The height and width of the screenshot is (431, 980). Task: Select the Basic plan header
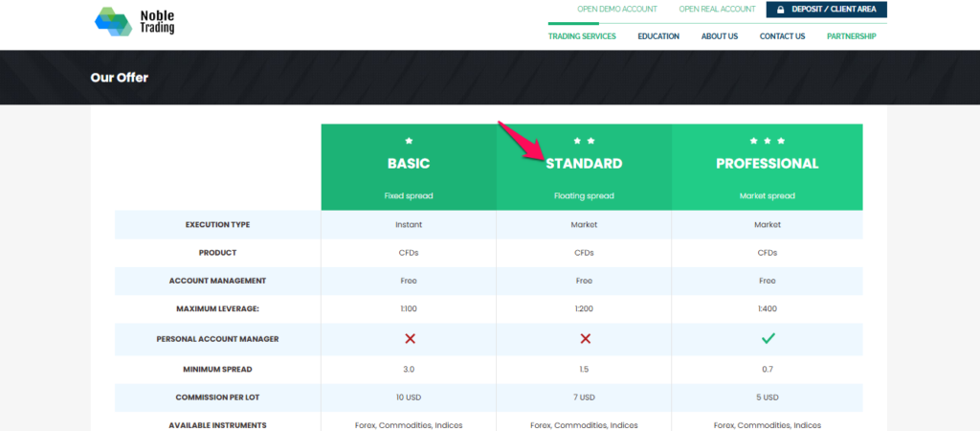tap(409, 164)
